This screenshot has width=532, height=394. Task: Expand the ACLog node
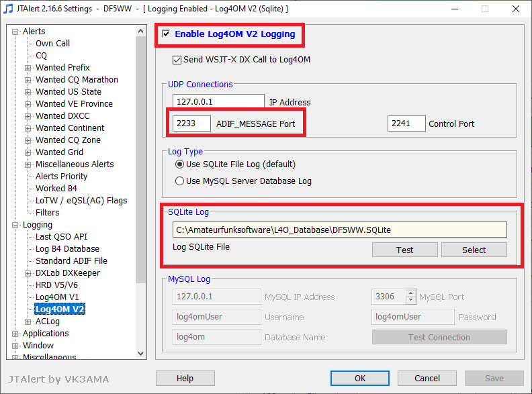click(x=28, y=322)
